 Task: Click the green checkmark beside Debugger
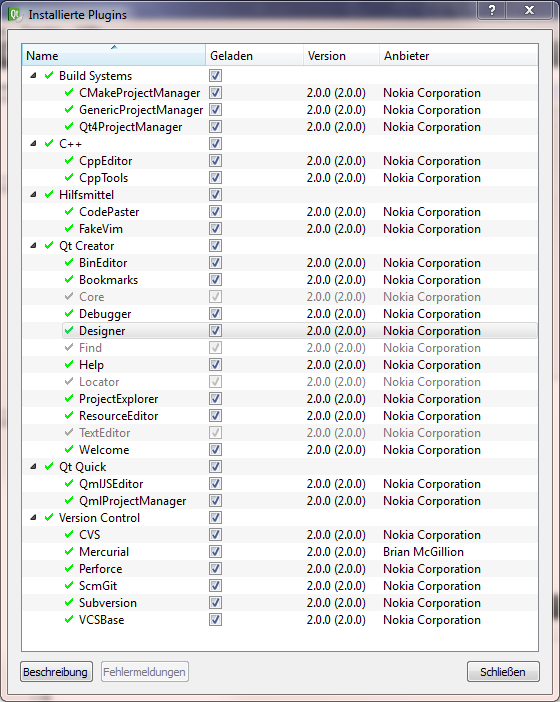pyautogui.click(x=69, y=313)
